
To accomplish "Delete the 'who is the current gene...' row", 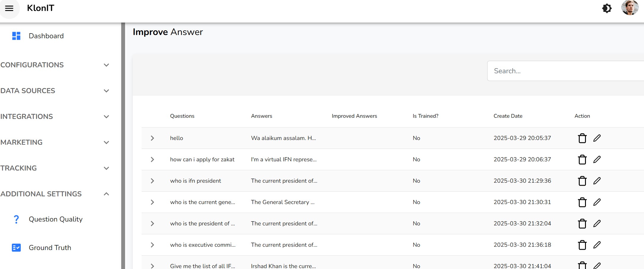I will 582,202.
